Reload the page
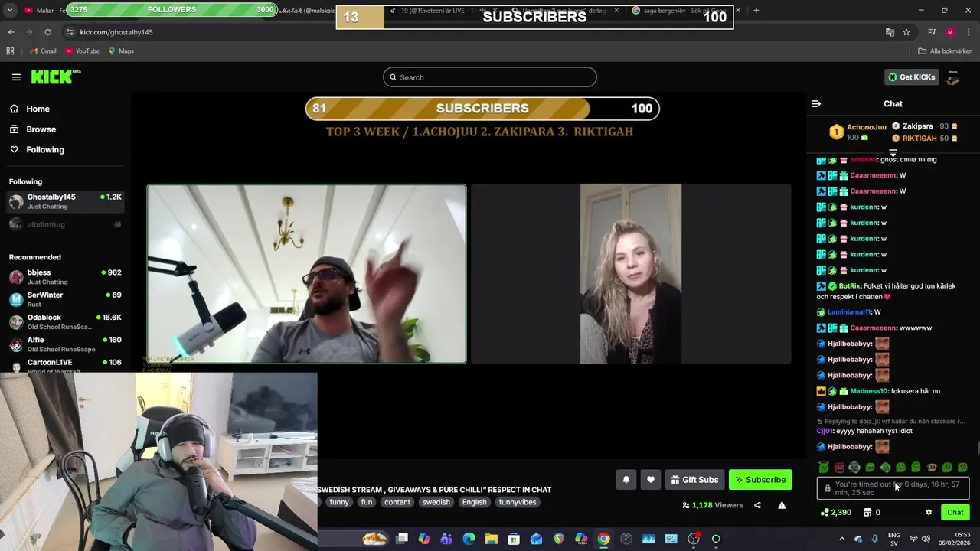The height and width of the screenshot is (551, 980). point(47,32)
